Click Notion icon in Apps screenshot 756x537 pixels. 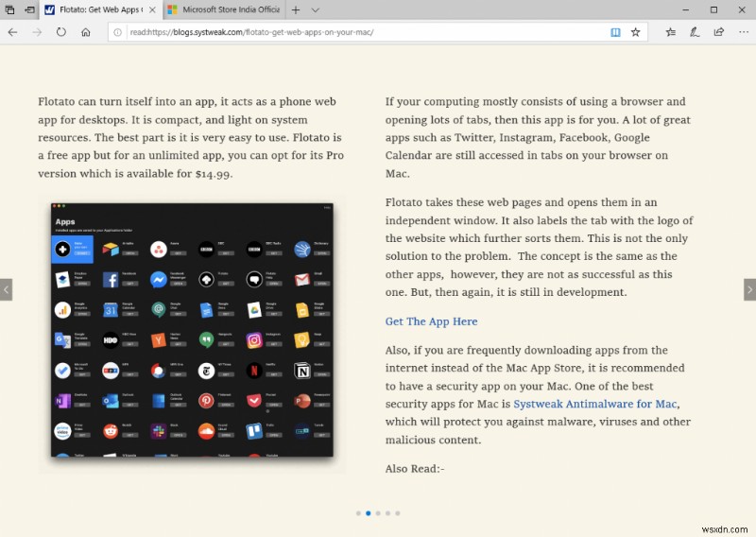coord(301,371)
